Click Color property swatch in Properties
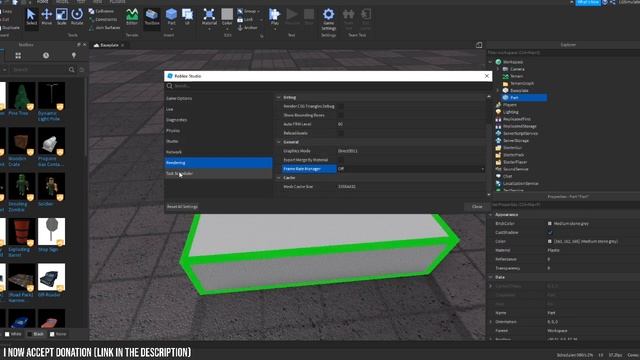640x360 pixels. 549,242
